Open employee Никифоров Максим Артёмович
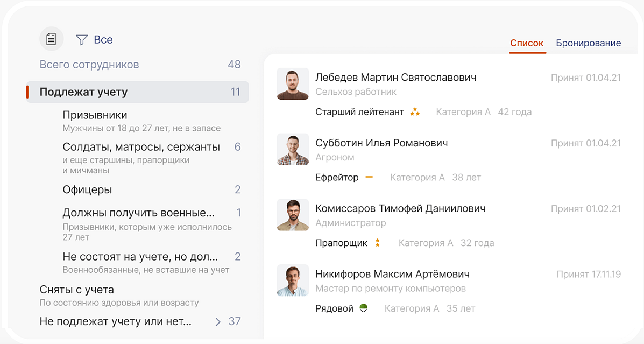644x344 pixels. click(392, 274)
